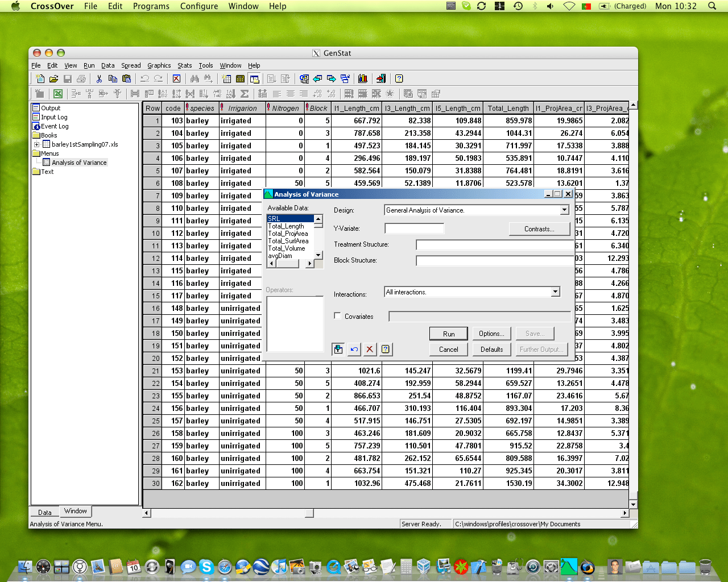The image size is (728, 582).
Task: Switch to the Window tab at bottom
Action: pos(76,511)
